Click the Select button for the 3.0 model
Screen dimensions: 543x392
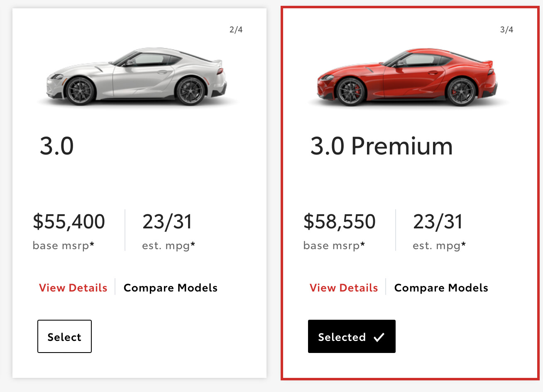click(64, 336)
